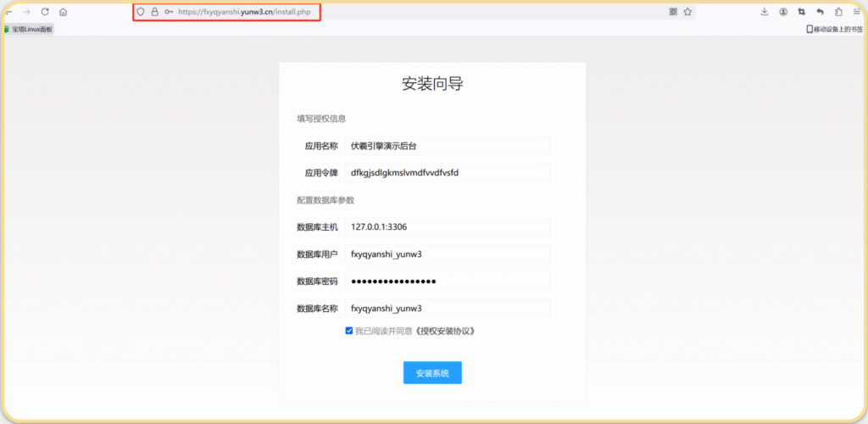
Task: Click the 应用令牌 field label
Action: click(x=321, y=173)
